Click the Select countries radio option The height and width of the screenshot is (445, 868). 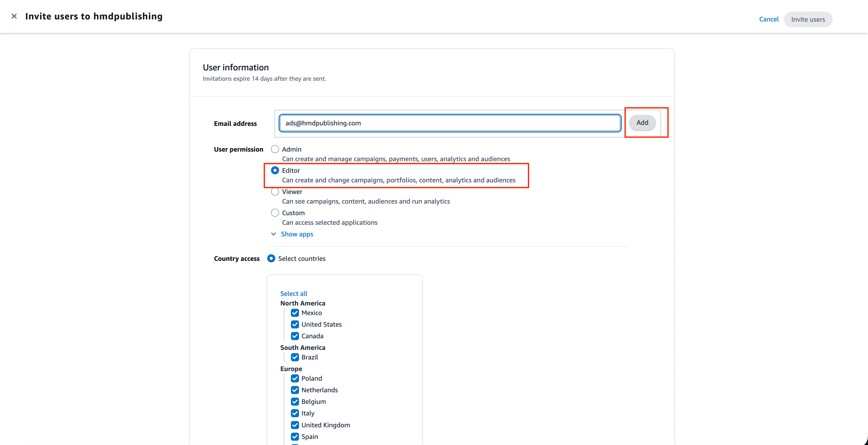tap(271, 258)
